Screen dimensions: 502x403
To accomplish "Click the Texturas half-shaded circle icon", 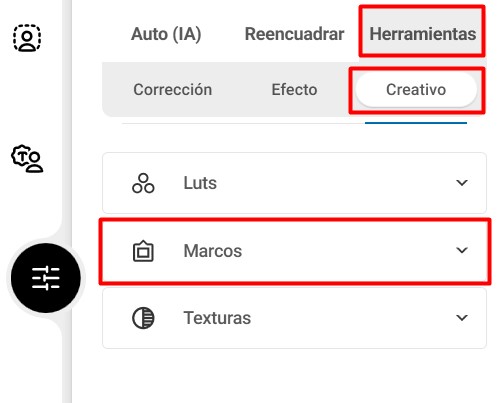I will click(143, 318).
